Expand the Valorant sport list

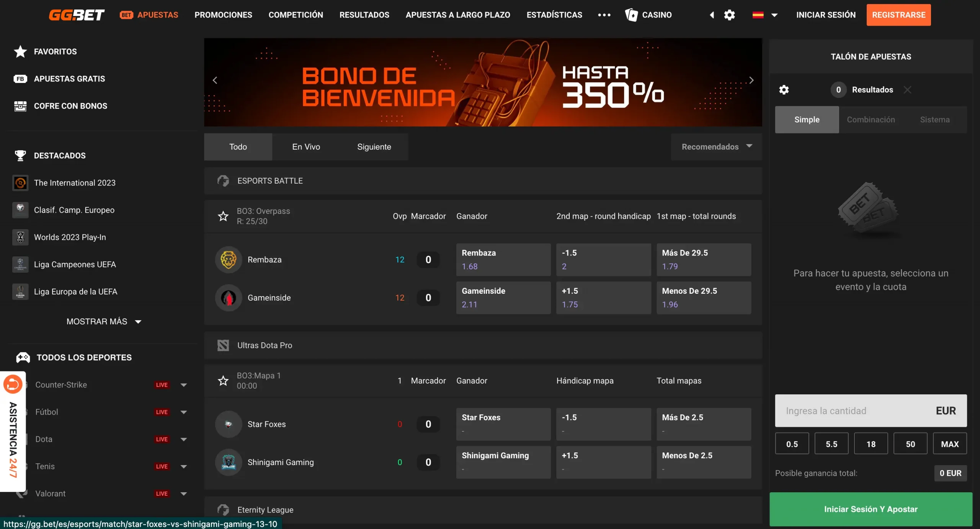184,494
